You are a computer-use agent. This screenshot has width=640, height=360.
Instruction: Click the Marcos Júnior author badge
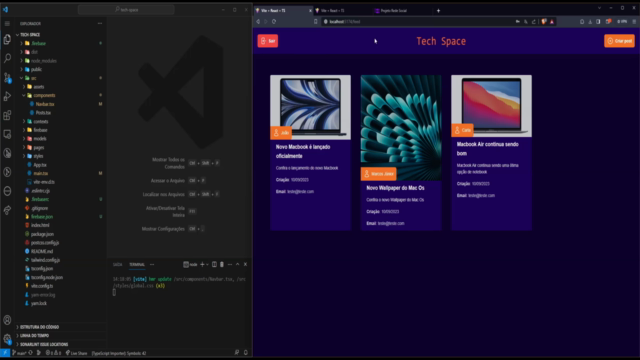(378, 174)
